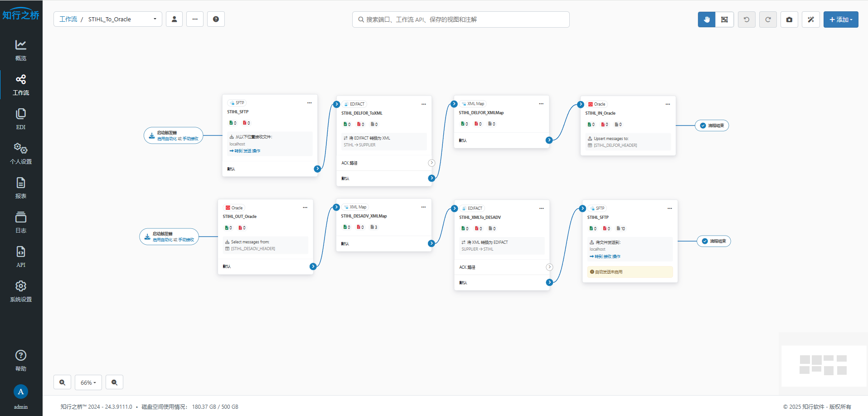Image resolution: width=868 pixels, height=416 pixels.
Task: Open the EDI sidebar section
Action: (21, 120)
